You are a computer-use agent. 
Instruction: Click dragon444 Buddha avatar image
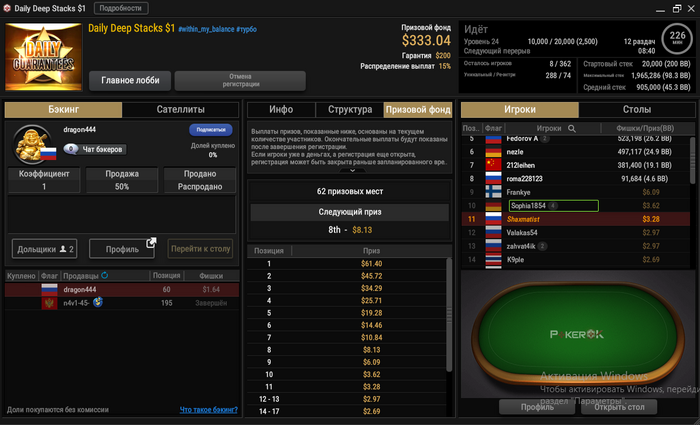pos(32,145)
